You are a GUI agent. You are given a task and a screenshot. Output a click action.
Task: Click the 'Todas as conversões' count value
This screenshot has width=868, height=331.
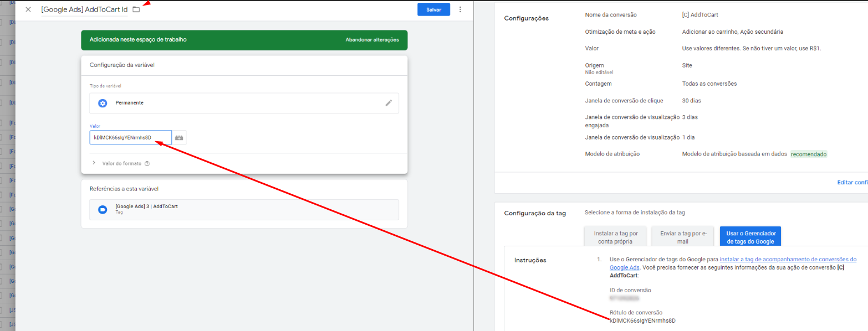coord(709,84)
